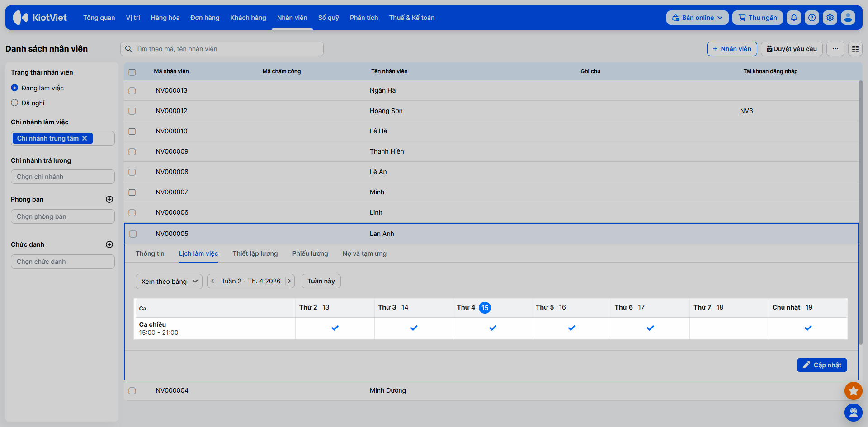Add a new Phòng ban with plus icon

click(109, 199)
